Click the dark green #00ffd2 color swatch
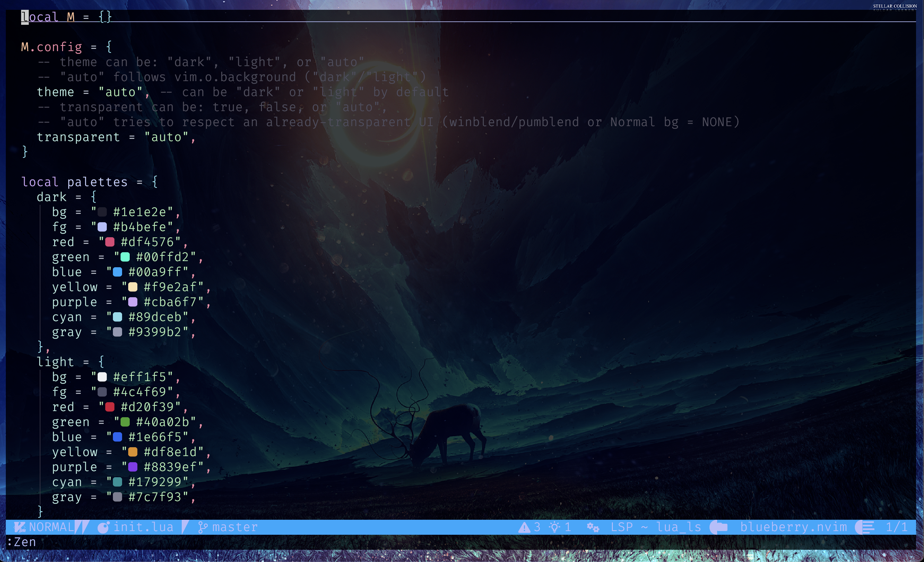The image size is (924, 562). click(125, 257)
